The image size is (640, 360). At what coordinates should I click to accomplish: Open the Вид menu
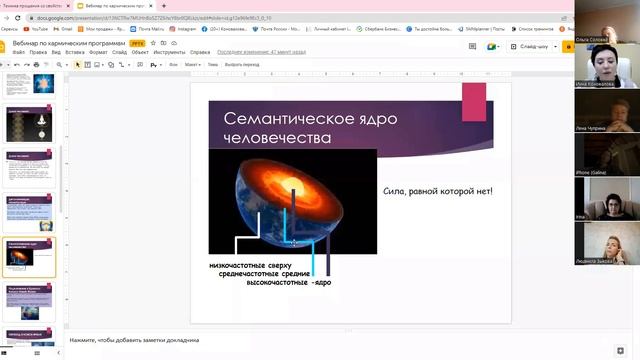[x=56, y=52]
